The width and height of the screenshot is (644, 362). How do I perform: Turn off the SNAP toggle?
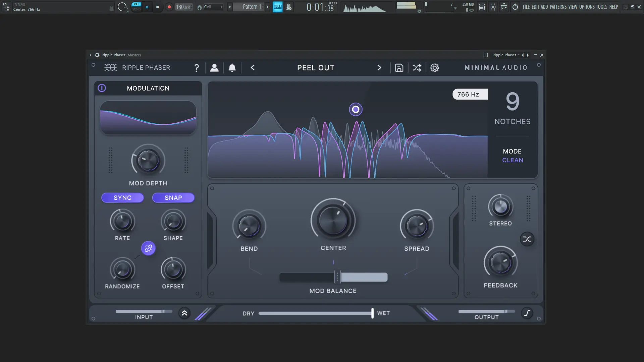coord(173,198)
